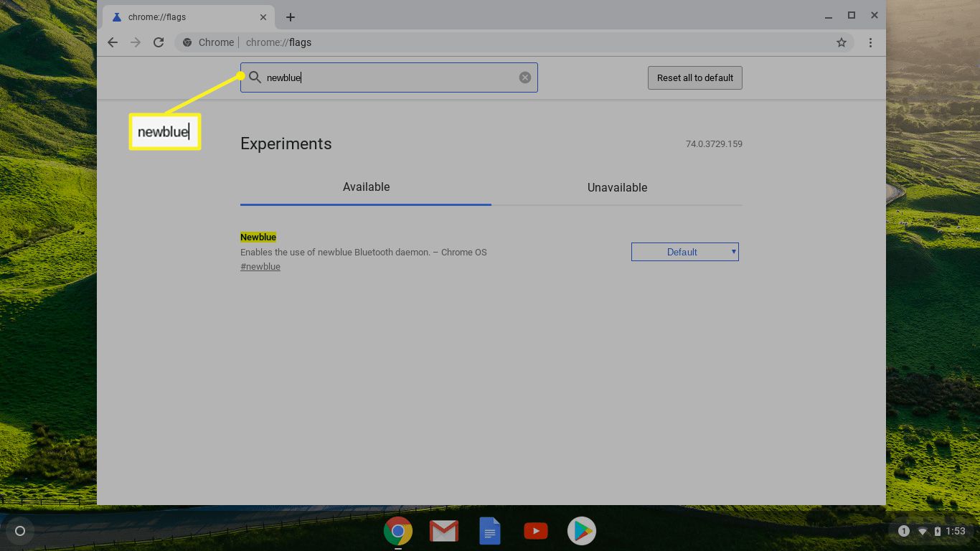Select the chrome://flags browser tab
Screen dimensions: 980x551
click(188, 17)
